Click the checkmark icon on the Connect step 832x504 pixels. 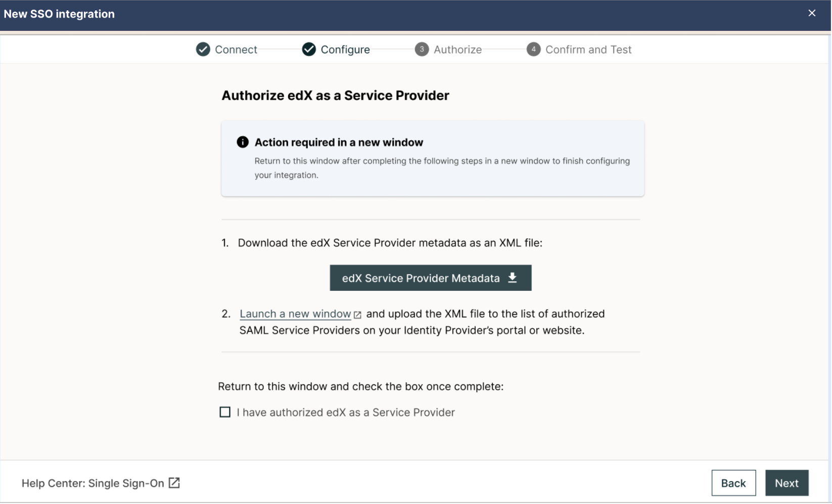(x=203, y=49)
